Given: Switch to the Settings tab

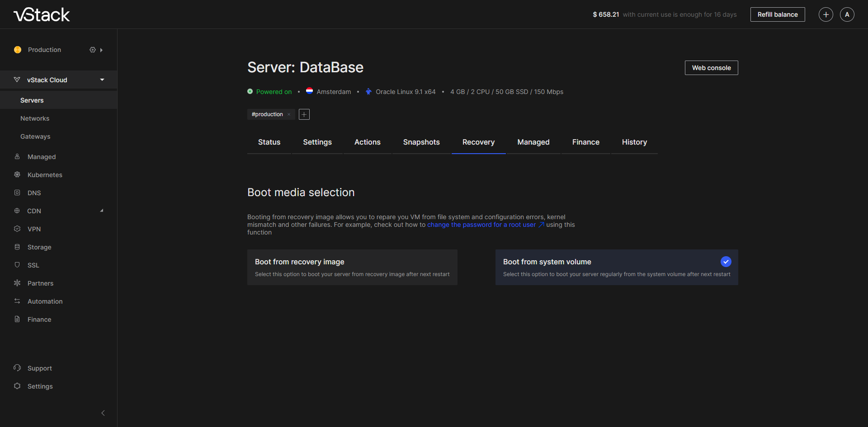Looking at the screenshot, I should point(317,142).
